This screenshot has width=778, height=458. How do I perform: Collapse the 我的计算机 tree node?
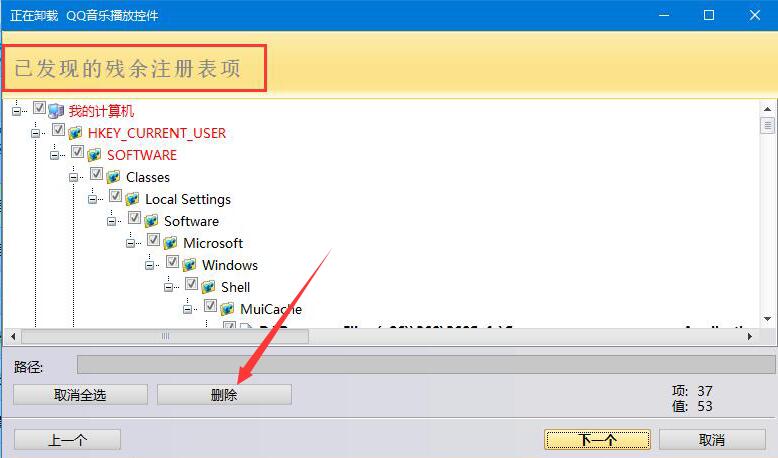(16, 111)
